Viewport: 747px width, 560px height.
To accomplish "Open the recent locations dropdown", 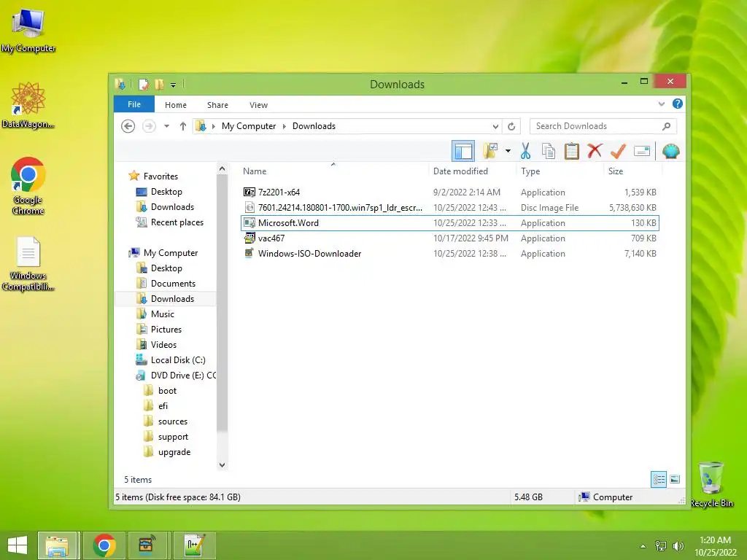I will [x=167, y=126].
